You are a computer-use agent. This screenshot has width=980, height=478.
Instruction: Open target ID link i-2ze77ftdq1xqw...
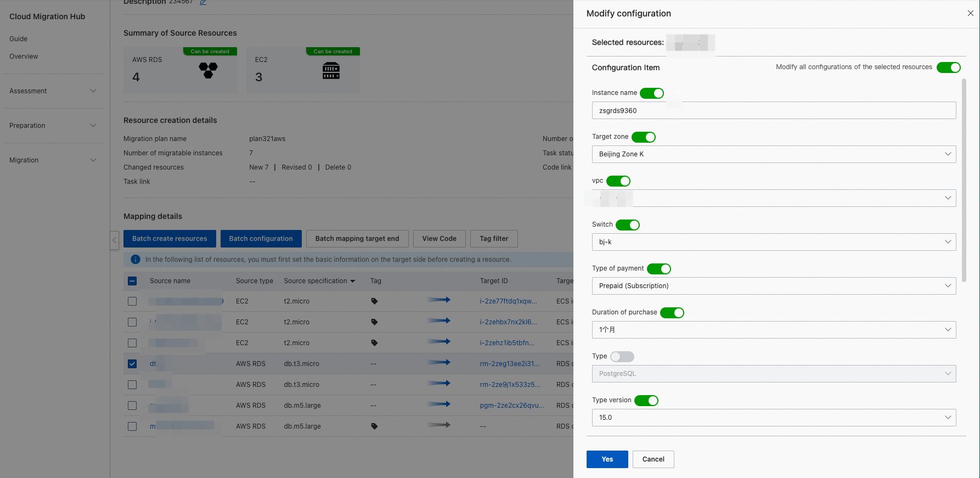pyautogui.click(x=508, y=301)
